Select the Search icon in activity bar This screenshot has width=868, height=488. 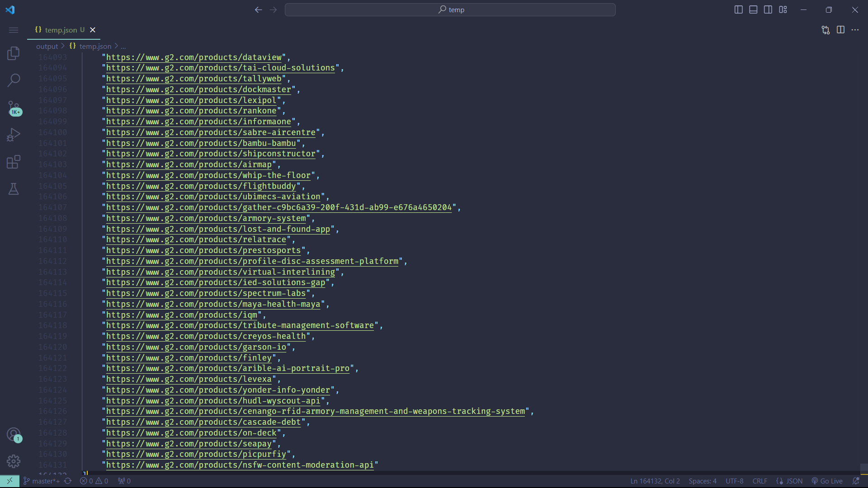pos(14,80)
